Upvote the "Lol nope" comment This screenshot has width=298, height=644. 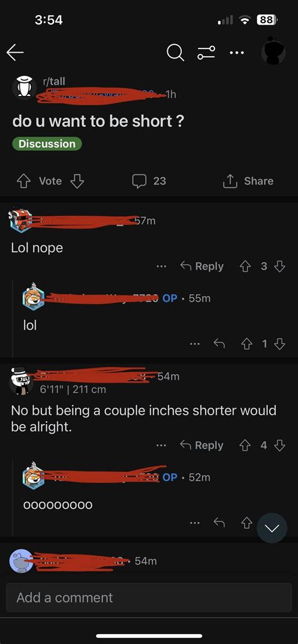click(x=245, y=266)
